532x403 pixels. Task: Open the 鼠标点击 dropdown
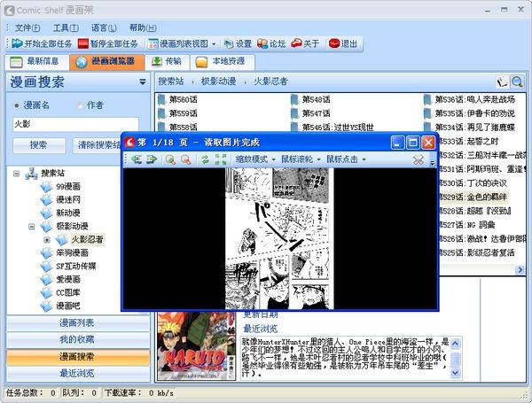(x=346, y=159)
